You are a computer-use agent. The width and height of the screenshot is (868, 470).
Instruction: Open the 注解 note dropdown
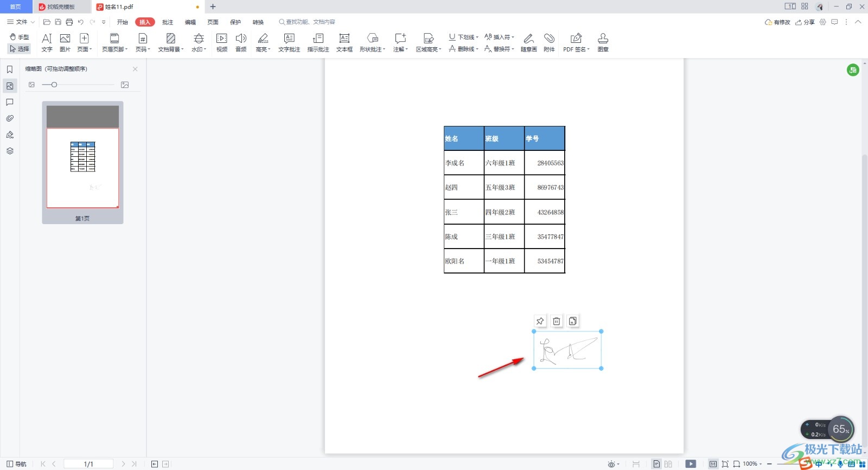point(400,42)
